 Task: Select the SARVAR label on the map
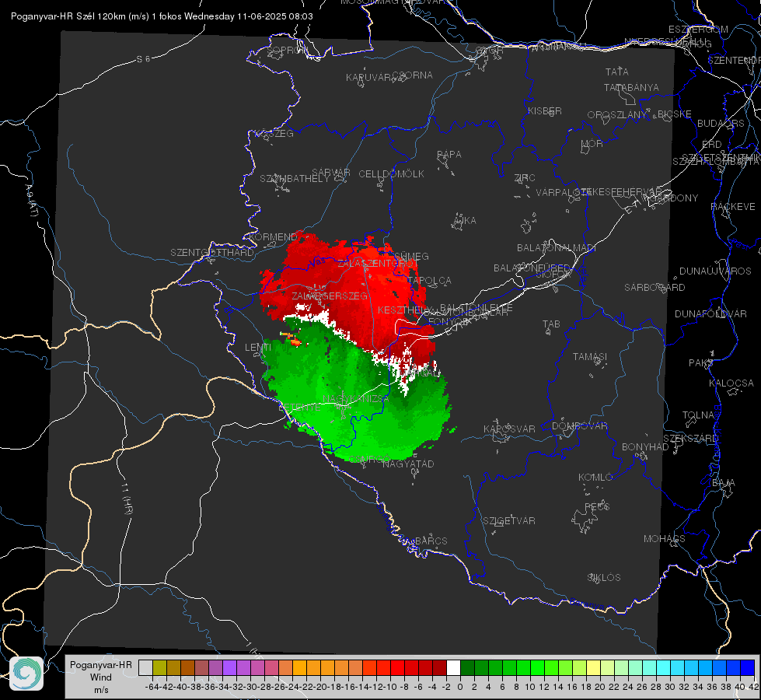tap(331, 172)
